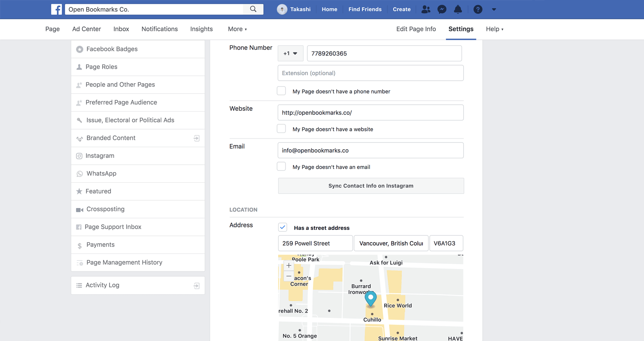Click the Quick Help question icon
Screen dimensions: 644x341
pyautogui.click(x=478, y=9)
